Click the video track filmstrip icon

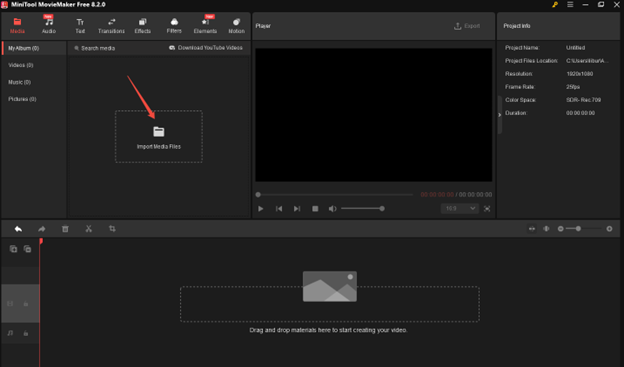point(10,304)
